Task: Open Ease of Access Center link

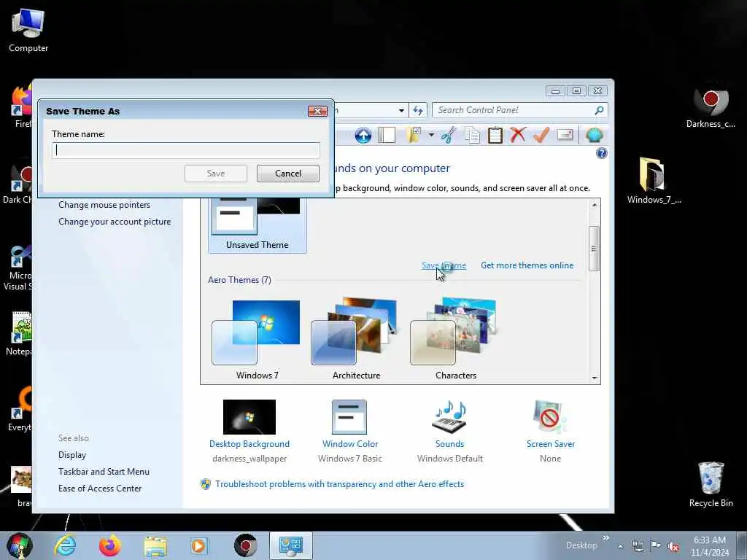Action: (x=99, y=488)
